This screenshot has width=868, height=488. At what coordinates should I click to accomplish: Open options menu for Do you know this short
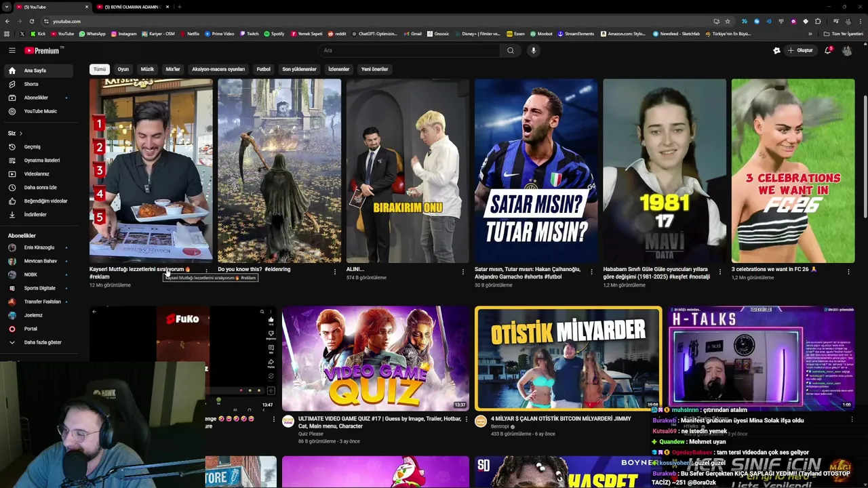click(x=334, y=272)
